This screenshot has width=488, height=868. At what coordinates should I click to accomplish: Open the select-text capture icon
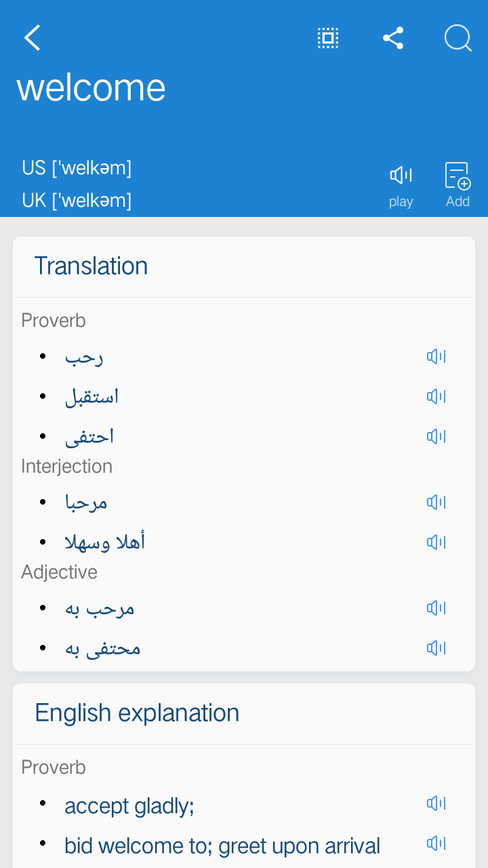pyautogui.click(x=328, y=38)
